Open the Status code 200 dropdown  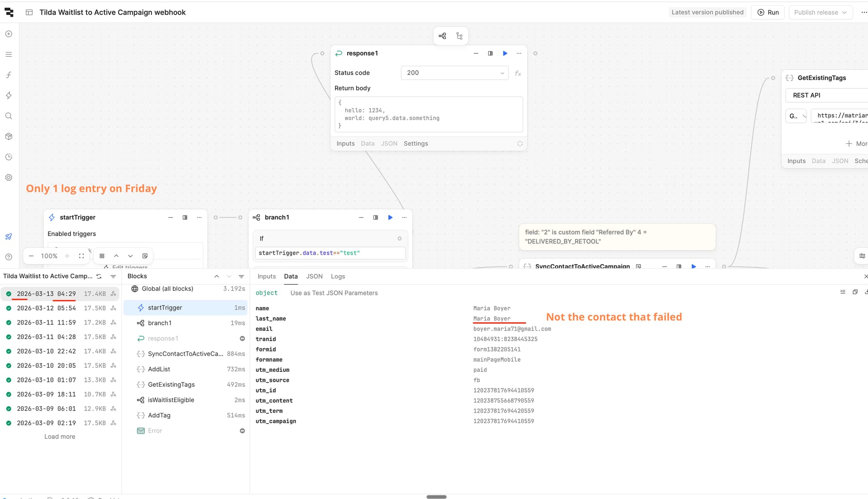[454, 73]
